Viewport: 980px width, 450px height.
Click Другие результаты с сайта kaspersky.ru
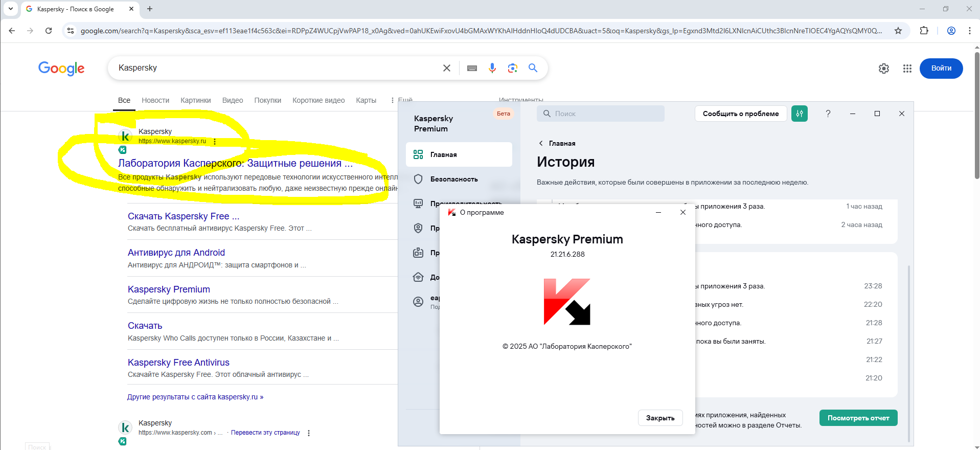coord(195,397)
